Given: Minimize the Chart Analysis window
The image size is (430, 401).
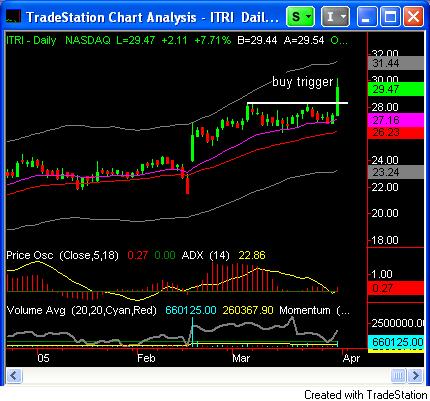Looking at the screenshot, I should coord(366,17).
